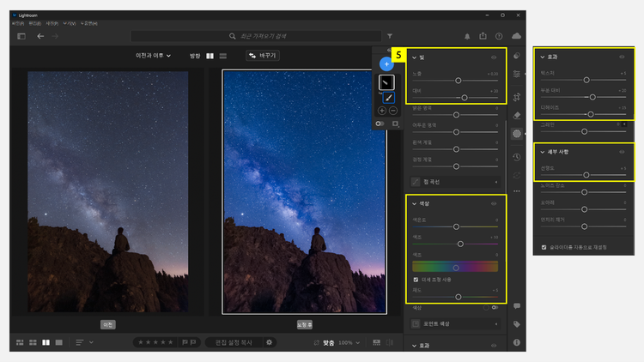Screen dimensions: 644x362
Task: Open the 파일 menu in menu bar
Action: pos(17,23)
